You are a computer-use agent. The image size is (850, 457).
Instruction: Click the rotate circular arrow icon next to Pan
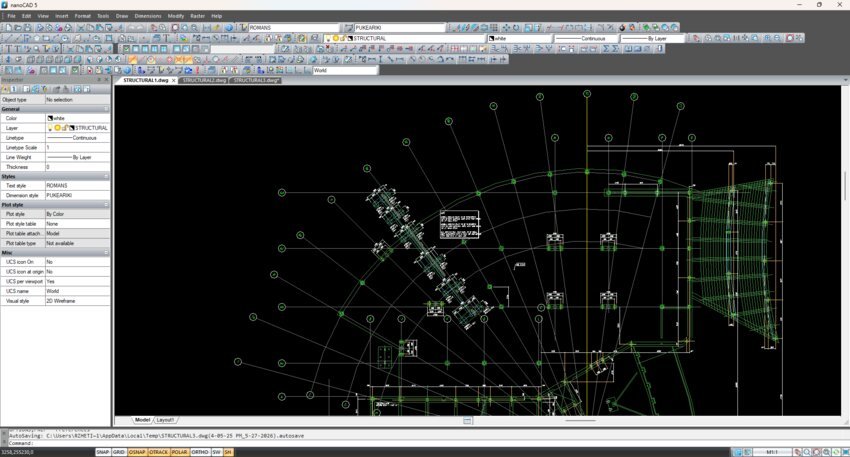516,28
